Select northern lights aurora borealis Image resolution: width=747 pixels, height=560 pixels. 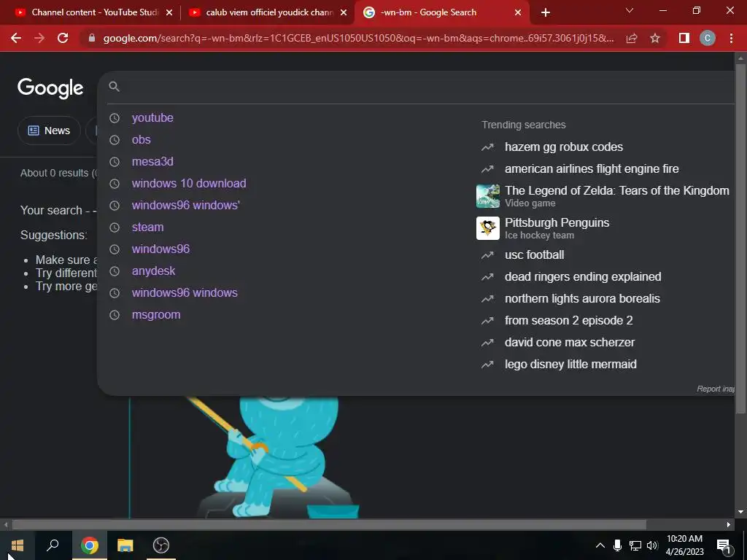click(x=582, y=298)
